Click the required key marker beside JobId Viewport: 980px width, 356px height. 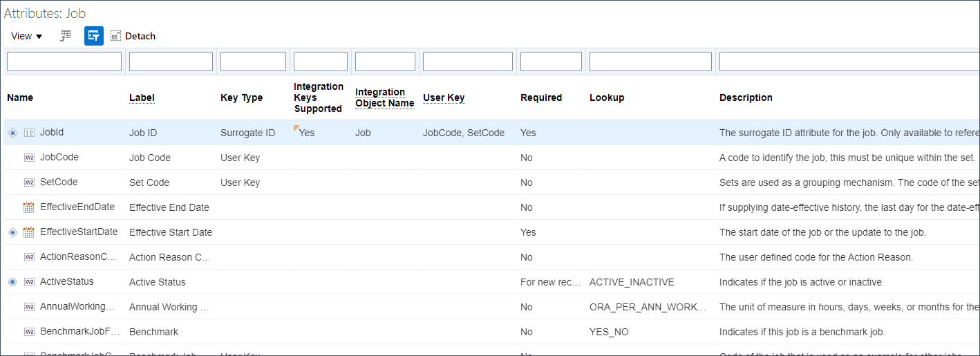pyautogui.click(x=12, y=133)
